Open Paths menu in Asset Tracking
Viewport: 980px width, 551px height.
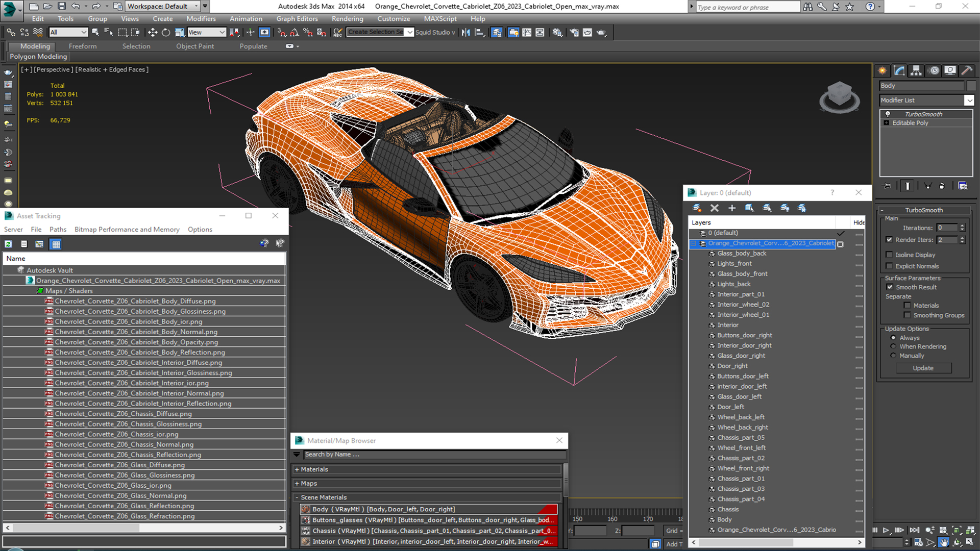pos(58,230)
